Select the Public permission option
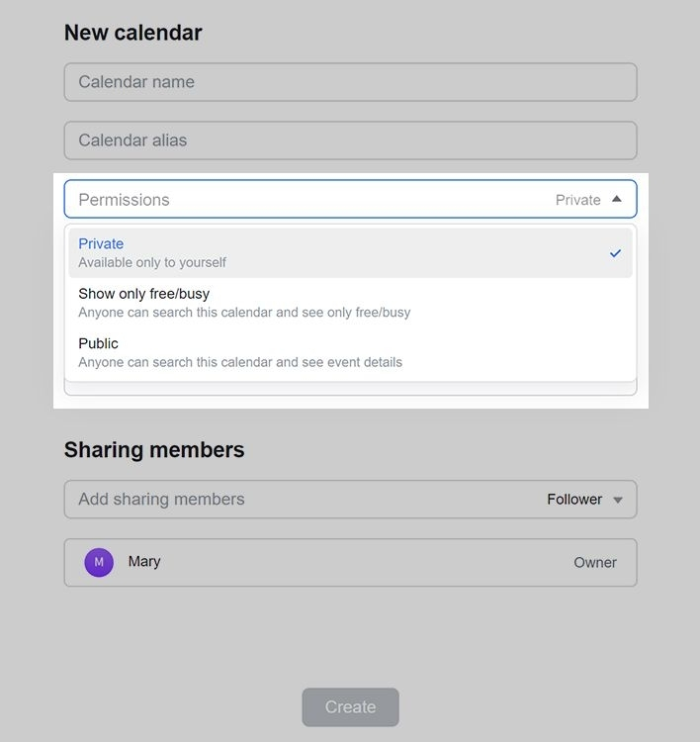This screenshot has height=742, width=700. 98,343
